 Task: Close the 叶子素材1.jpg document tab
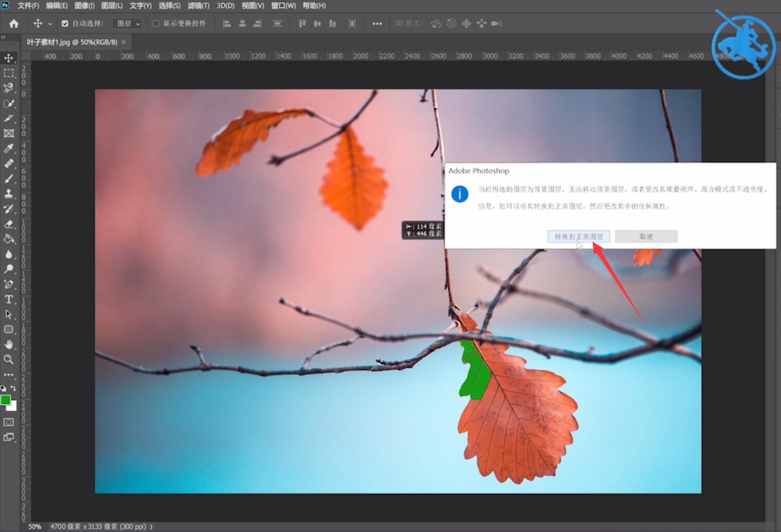click(x=124, y=42)
